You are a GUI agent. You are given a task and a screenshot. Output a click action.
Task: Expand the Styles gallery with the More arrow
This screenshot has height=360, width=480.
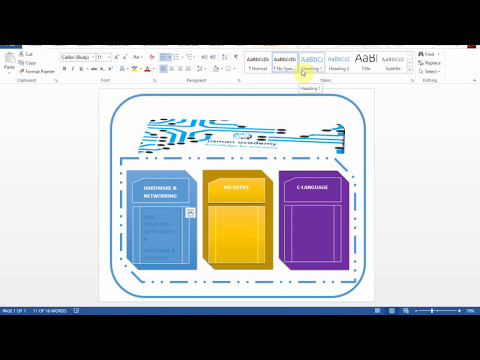click(410, 70)
